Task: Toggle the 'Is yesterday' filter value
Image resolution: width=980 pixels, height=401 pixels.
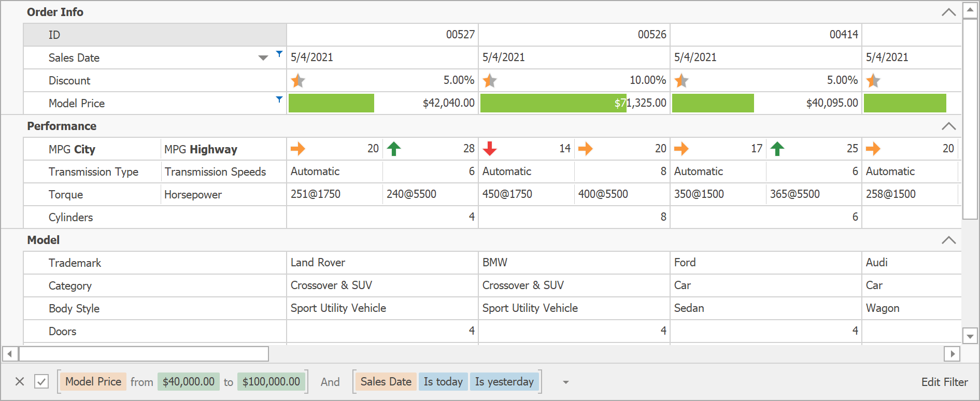Action: [x=504, y=382]
